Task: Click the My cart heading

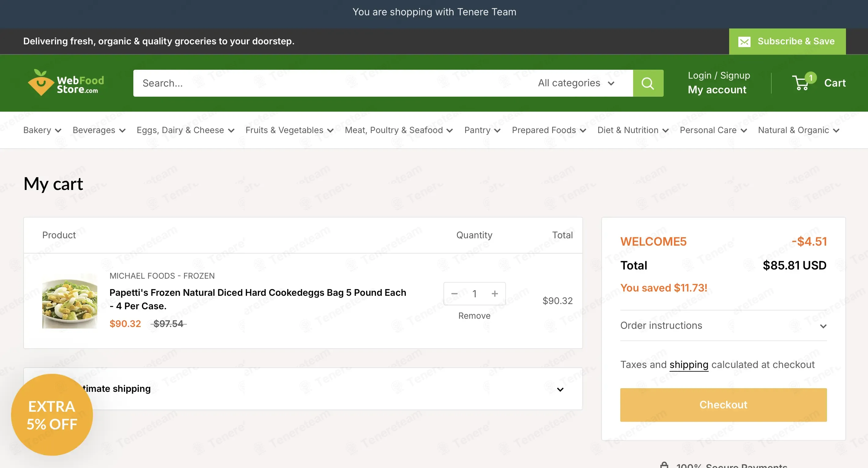Action: (x=53, y=184)
